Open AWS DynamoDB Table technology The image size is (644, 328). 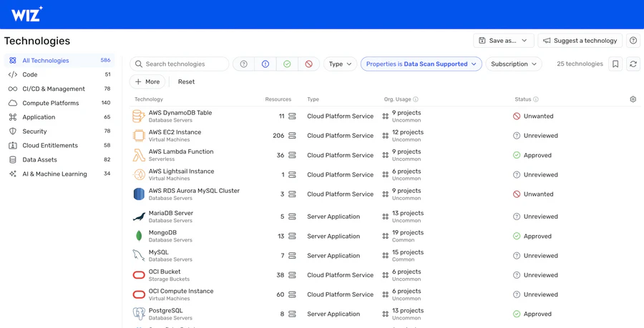tap(180, 112)
